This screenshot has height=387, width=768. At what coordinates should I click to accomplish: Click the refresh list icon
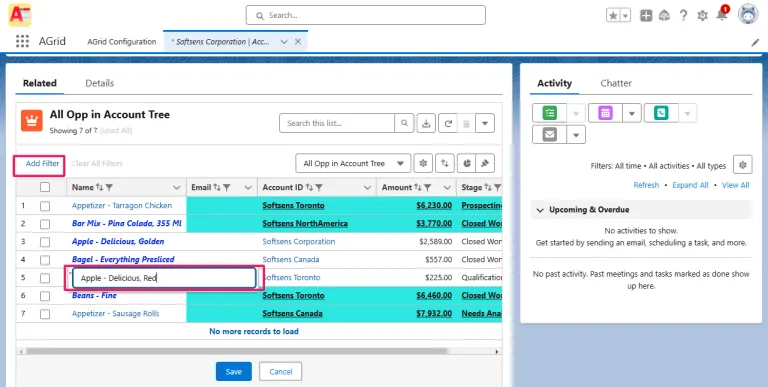pyautogui.click(x=448, y=123)
